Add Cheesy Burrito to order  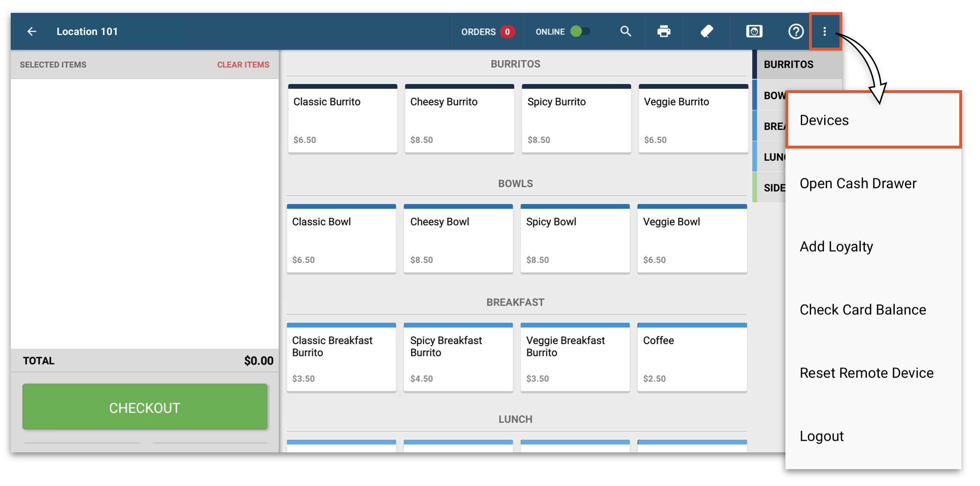coord(459,119)
